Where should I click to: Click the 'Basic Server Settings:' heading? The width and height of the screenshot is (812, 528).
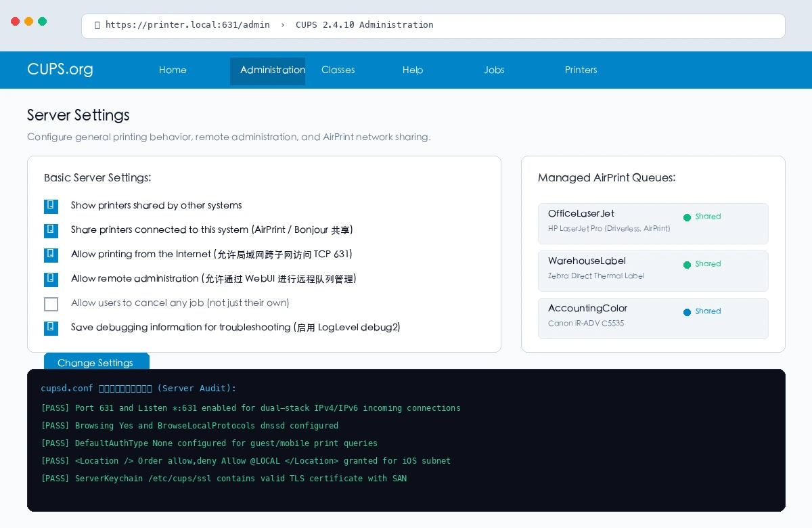pos(97,178)
